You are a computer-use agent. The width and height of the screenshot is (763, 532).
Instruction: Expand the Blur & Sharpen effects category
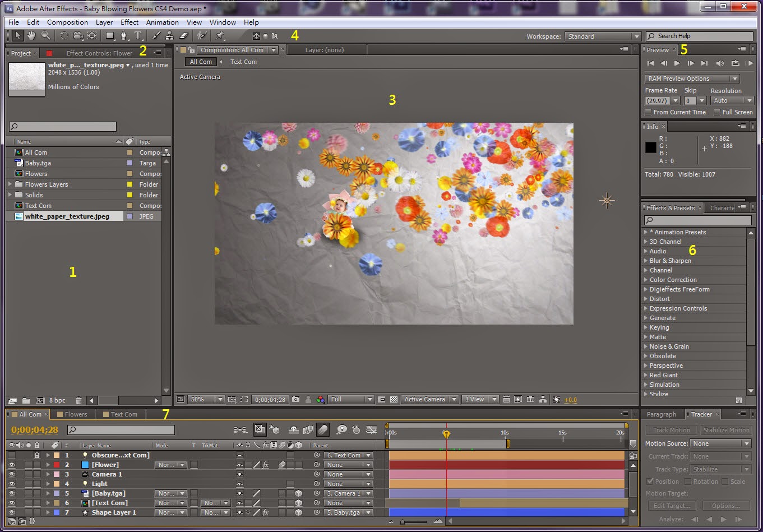click(x=645, y=261)
